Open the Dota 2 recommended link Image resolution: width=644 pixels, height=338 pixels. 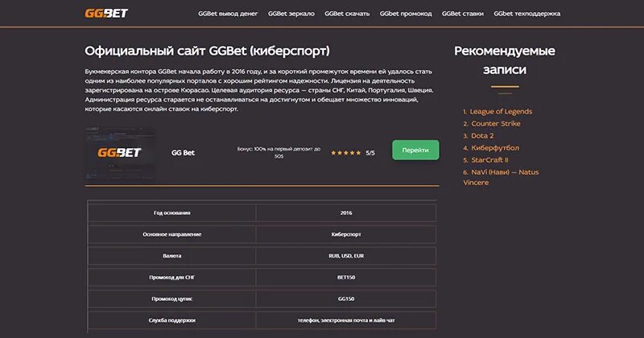(x=482, y=135)
